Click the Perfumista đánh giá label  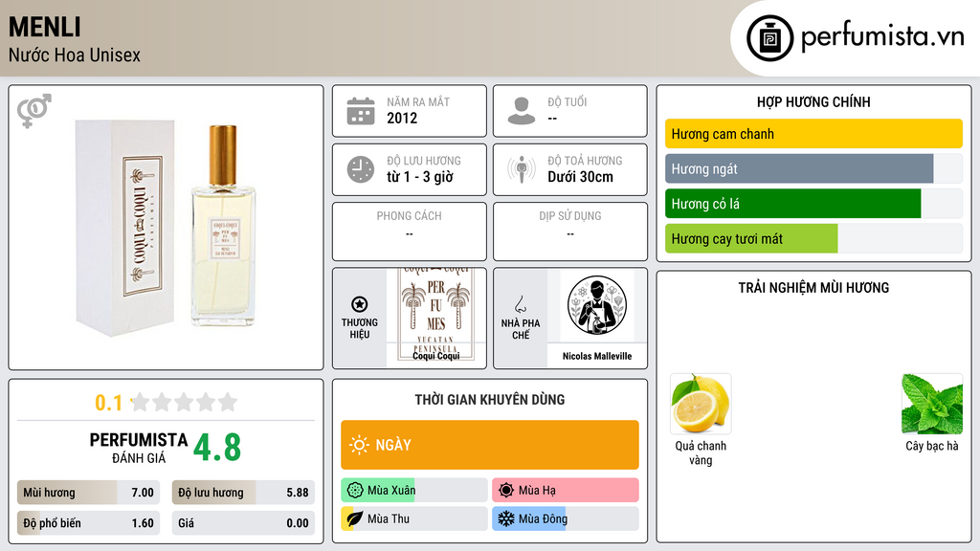click(139, 448)
